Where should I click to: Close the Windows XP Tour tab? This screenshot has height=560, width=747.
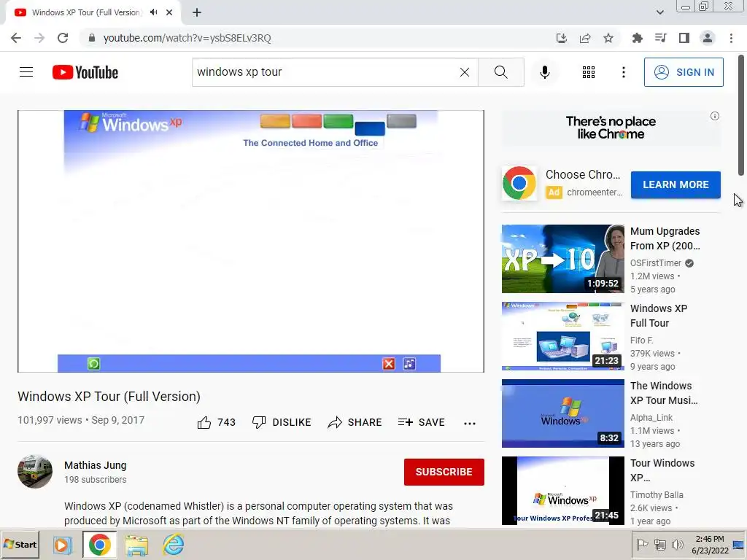(169, 12)
